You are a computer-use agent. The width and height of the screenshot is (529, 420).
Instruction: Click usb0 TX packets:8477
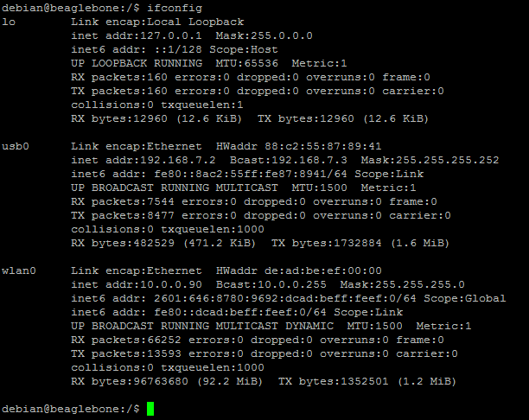pos(123,215)
